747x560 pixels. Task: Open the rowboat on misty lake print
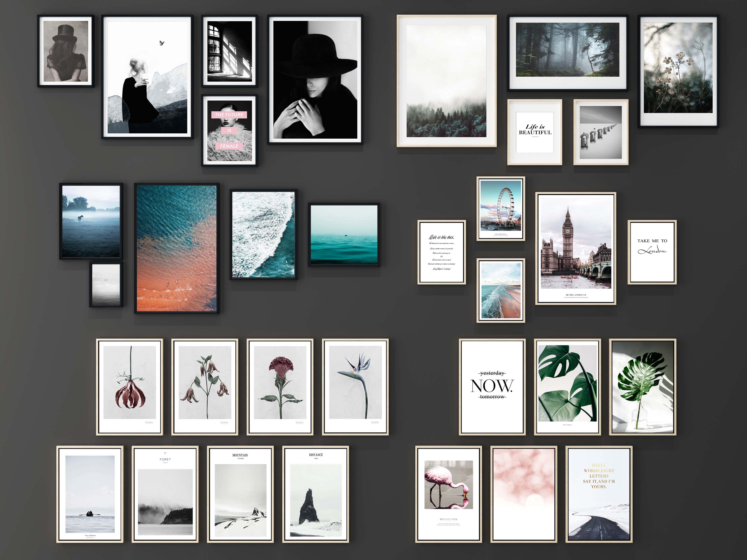(x=90, y=494)
